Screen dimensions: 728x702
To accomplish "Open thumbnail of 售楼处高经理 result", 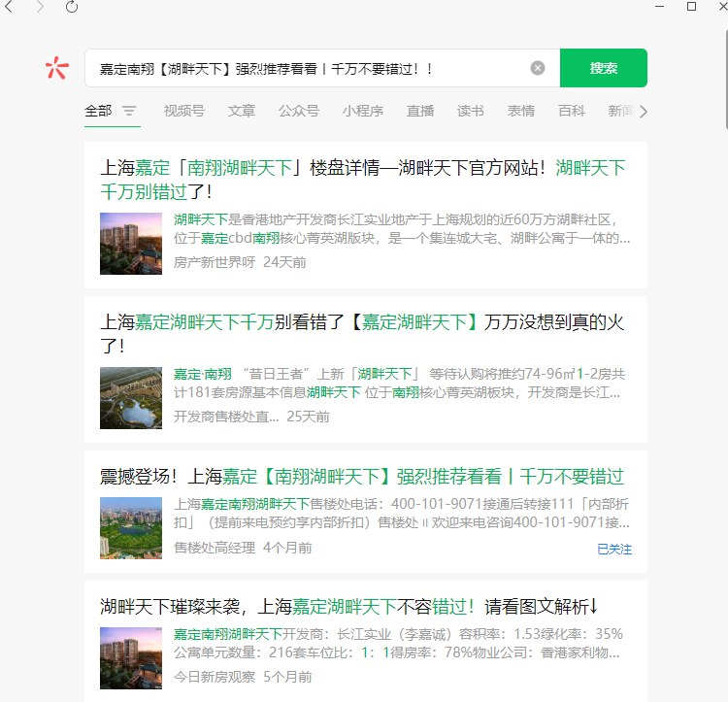I will [131, 528].
